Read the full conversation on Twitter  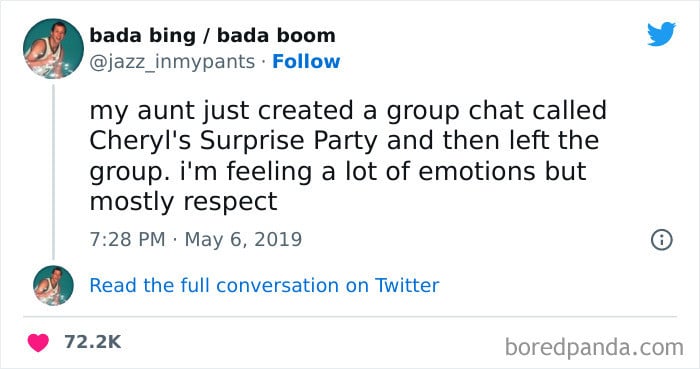264,285
